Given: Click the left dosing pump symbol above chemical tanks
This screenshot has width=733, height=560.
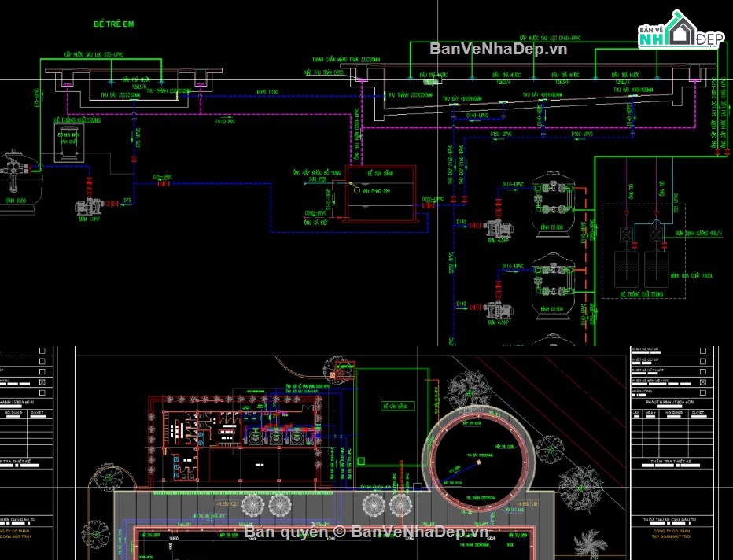Looking at the screenshot, I should pos(625,234).
